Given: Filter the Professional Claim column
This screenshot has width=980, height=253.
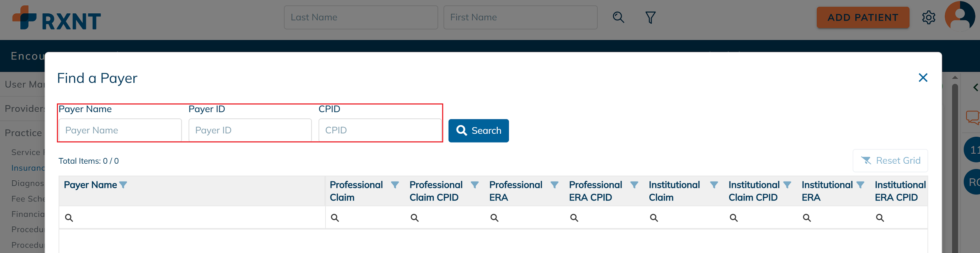Looking at the screenshot, I should pos(395,185).
